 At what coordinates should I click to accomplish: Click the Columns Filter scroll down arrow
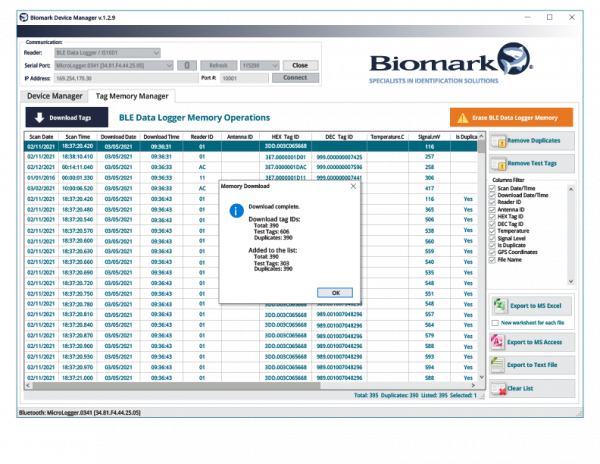pos(571,281)
